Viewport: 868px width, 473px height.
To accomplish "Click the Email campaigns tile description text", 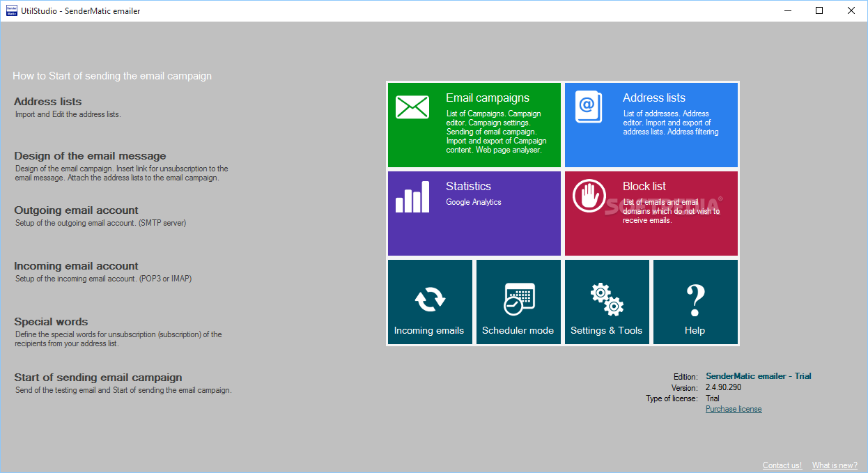I will (496, 132).
